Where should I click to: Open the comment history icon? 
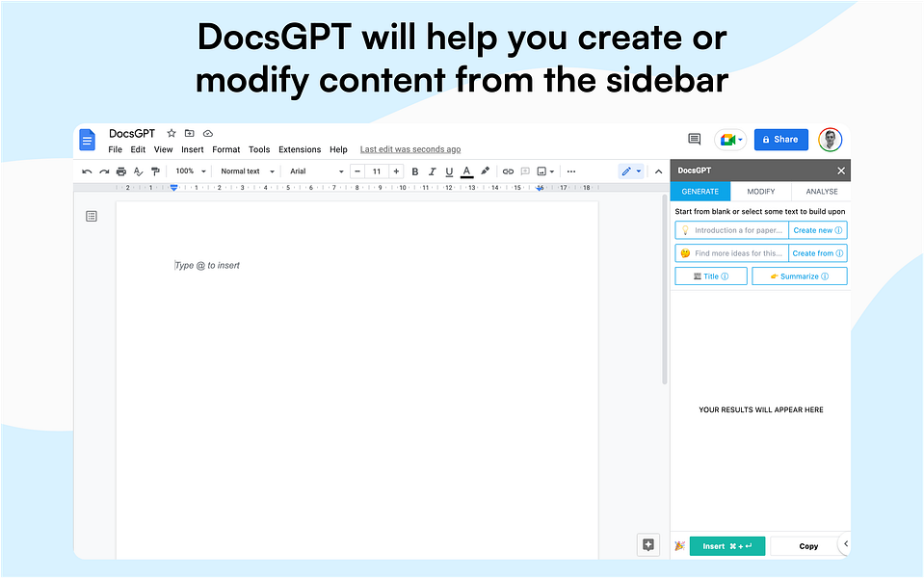coord(694,139)
